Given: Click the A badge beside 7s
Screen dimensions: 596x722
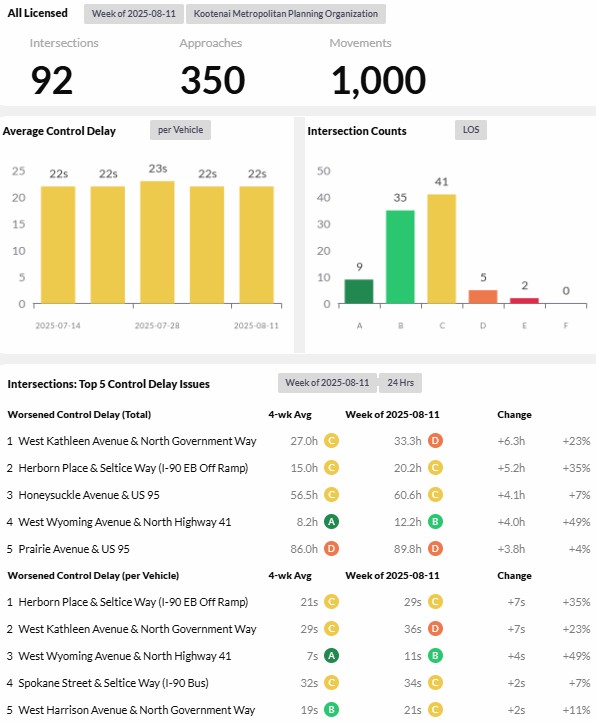Looking at the screenshot, I should point(331,655).
